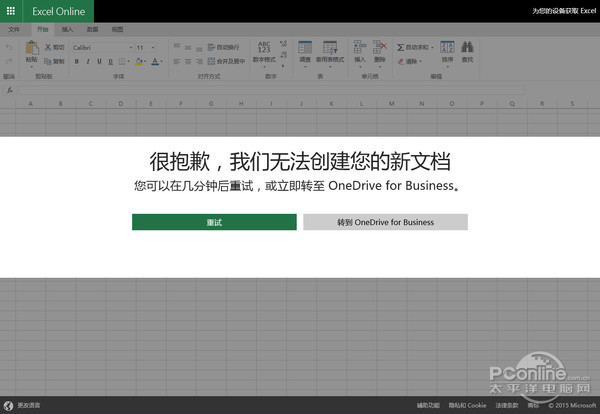Apply the yellow fill color bucket
The width and height of the screenshot is (600, 414).
click(x=139, y=61)
